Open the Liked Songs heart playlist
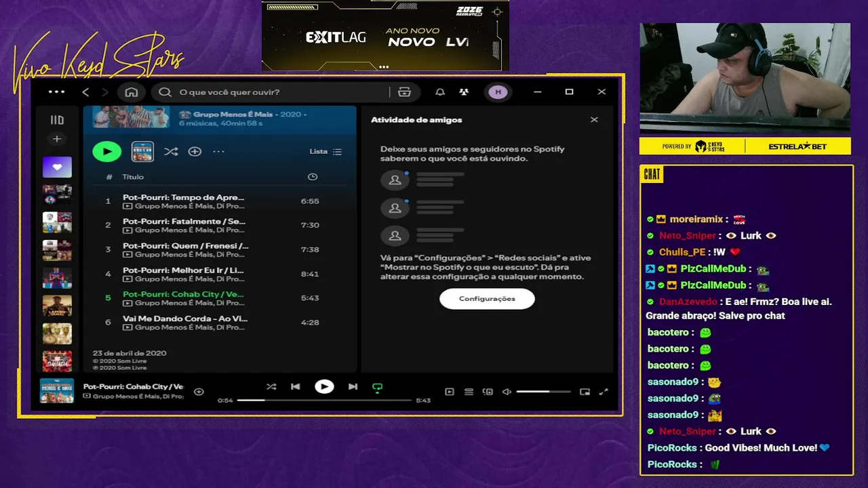The height and width of the screenshot is (488, 868). (x=57, y=167)
